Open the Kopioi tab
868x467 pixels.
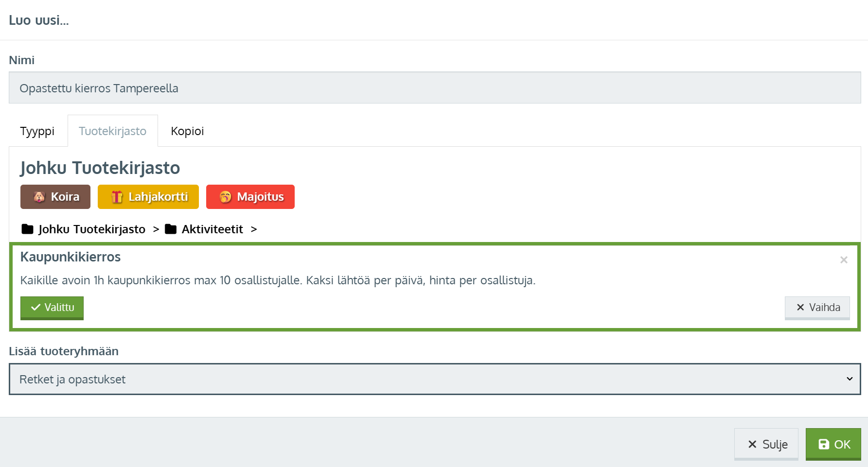pos(187,131)
